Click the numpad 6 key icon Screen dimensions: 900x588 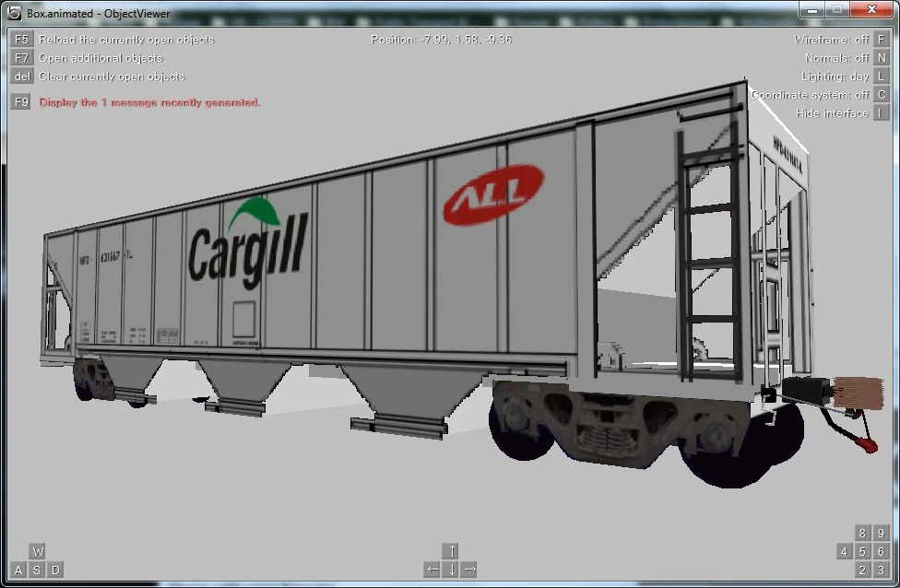pyautogui.click(x=881, y=551)
